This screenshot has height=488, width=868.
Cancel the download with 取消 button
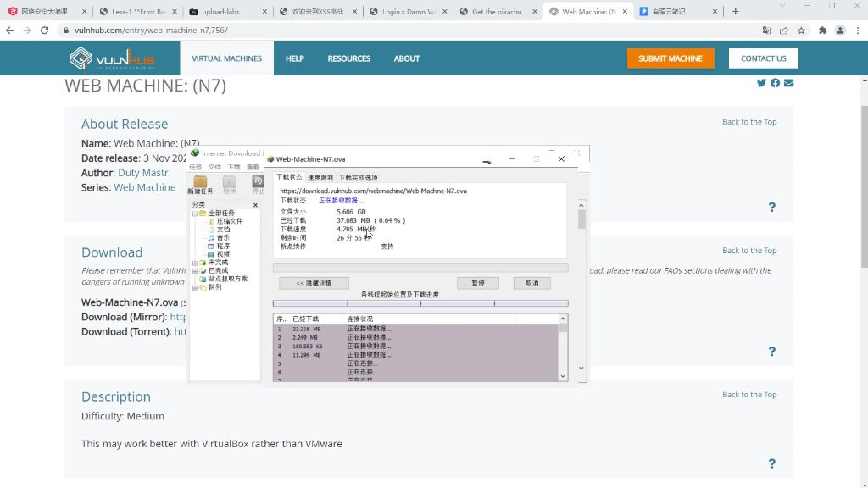click(x=532, y=283)
